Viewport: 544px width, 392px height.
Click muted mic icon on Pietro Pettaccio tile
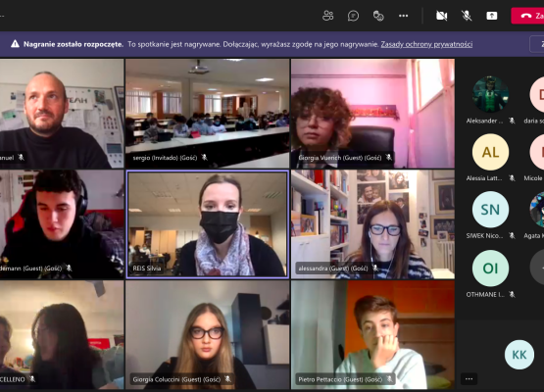(x=389, y=379)
